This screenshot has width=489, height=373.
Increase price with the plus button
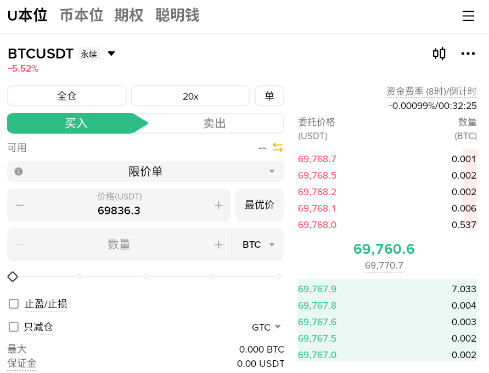pyautogui.click(x=218, y=205)
